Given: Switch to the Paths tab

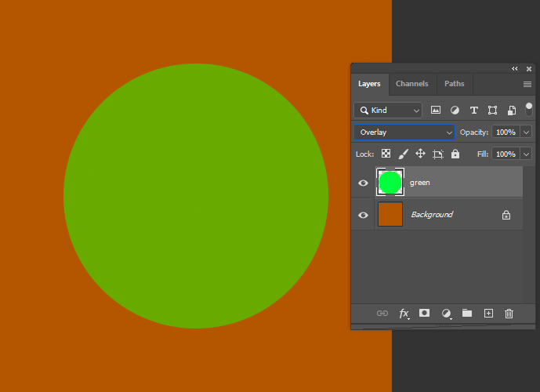Looking at the screenshot, I should (x=455, y=84).
